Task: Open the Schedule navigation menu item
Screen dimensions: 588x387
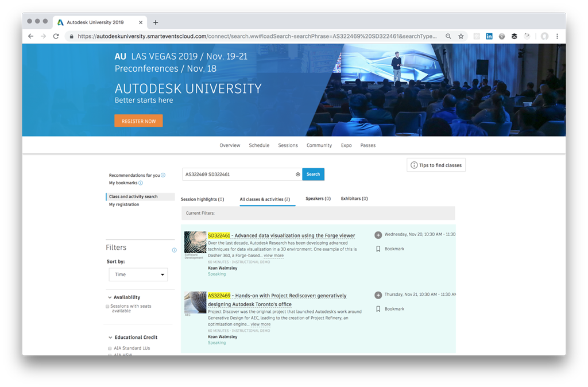Action: point(259,145)
